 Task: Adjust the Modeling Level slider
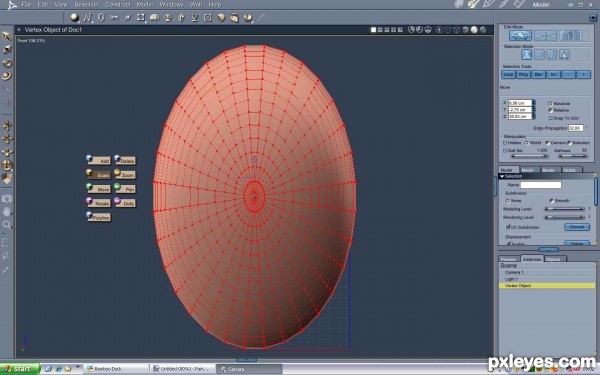point(565,209)
